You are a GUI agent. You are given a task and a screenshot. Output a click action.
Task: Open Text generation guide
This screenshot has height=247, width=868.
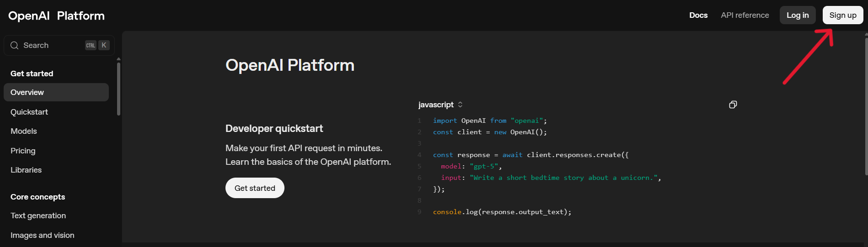tap(38, 215)
